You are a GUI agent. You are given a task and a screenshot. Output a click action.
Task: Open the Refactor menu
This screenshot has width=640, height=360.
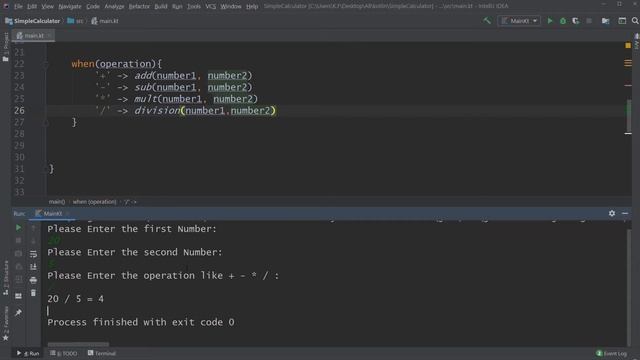coord(139,7)
